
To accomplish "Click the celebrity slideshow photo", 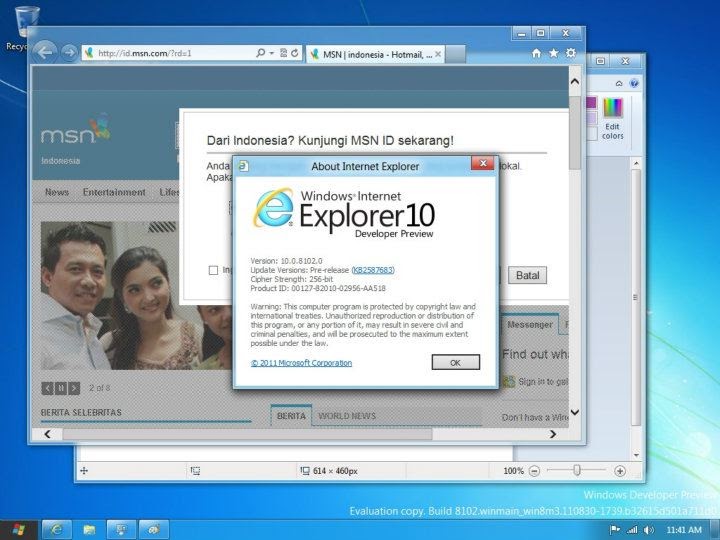I will (x=136, y=295).
